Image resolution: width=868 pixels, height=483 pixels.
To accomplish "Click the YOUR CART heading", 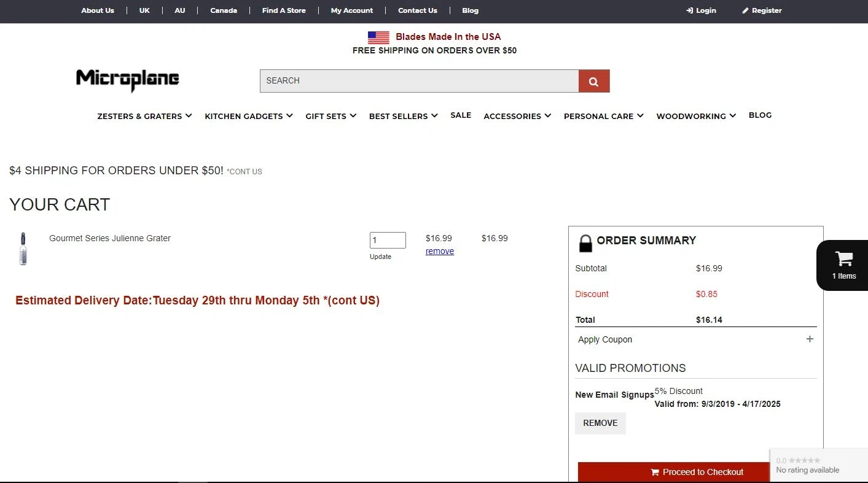I will (60, 205).
